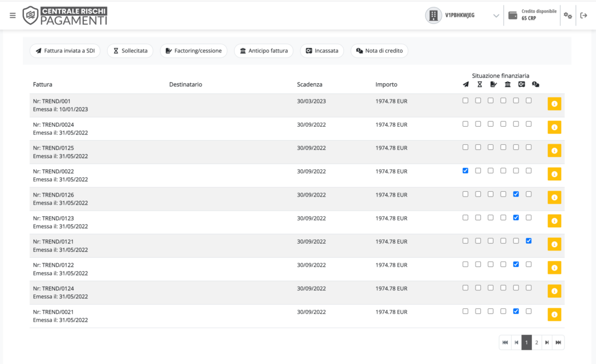Click Situazione finanziaria heading
Viewport: 596px width, 364px height.
[501, 76]
